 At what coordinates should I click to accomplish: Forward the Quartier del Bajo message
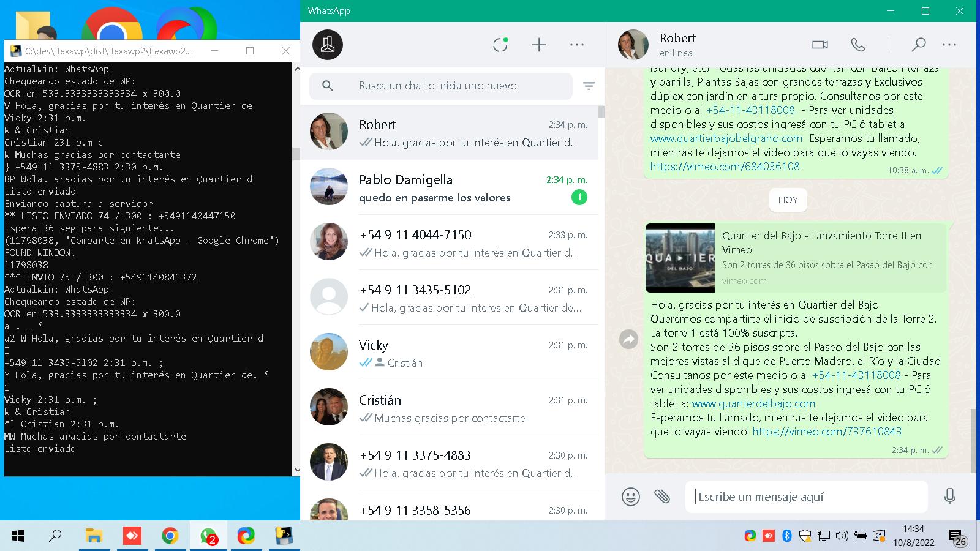click(x=628, y=339)
